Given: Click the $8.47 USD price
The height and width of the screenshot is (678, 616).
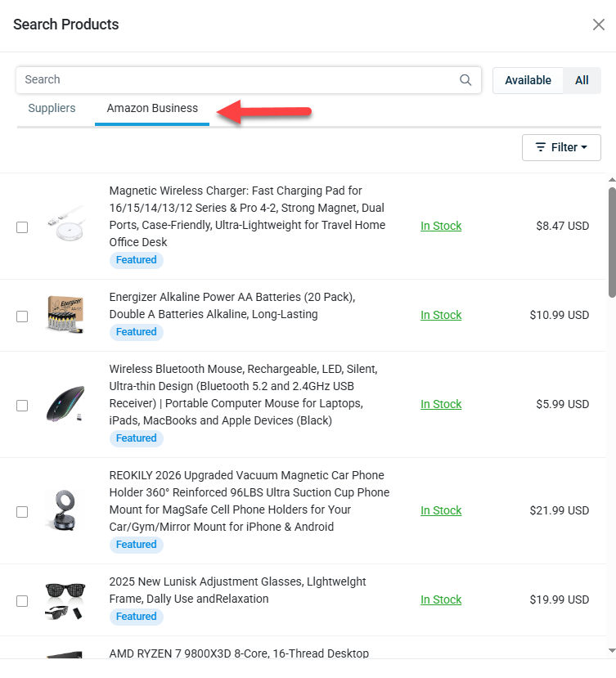Looking at the screenshot, I should click(x=562, y=227).
